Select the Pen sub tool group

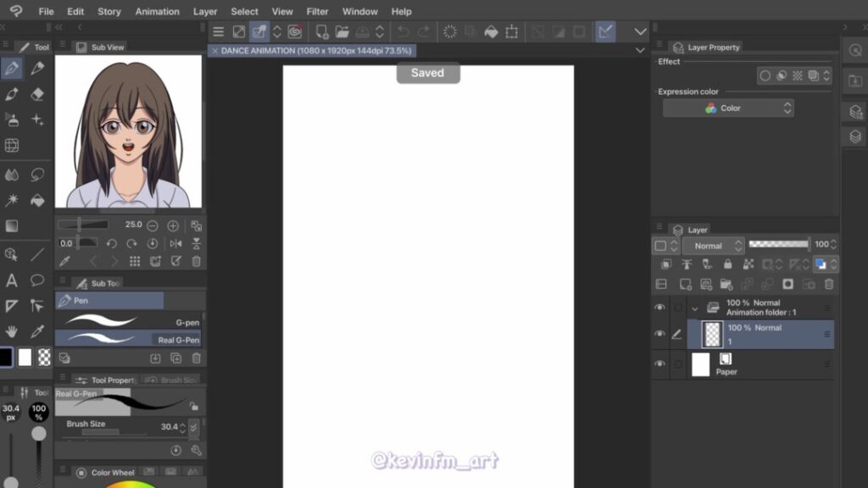click(109, 301)
